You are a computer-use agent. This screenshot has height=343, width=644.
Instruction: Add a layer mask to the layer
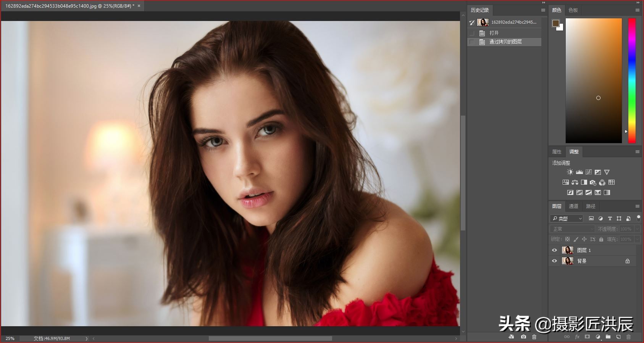click(588, 337)
